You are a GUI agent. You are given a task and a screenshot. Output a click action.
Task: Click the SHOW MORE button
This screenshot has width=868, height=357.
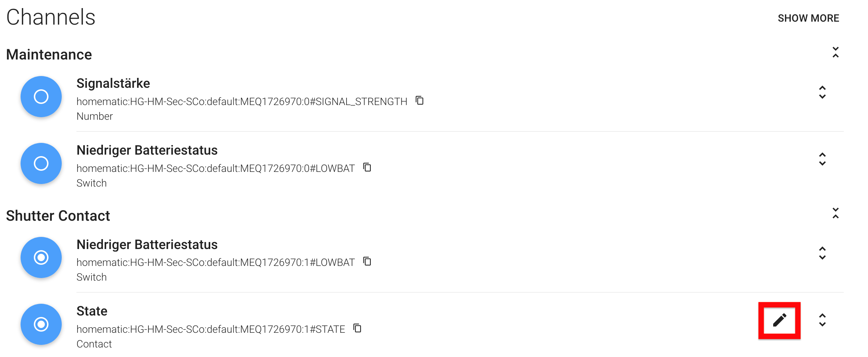[808, 18]
